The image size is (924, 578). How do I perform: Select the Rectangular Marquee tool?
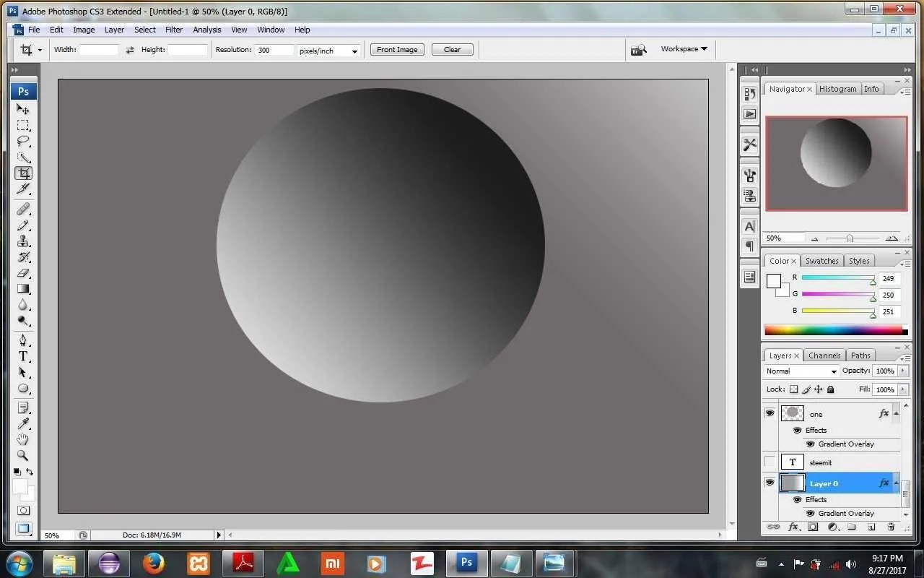(23, 125)
